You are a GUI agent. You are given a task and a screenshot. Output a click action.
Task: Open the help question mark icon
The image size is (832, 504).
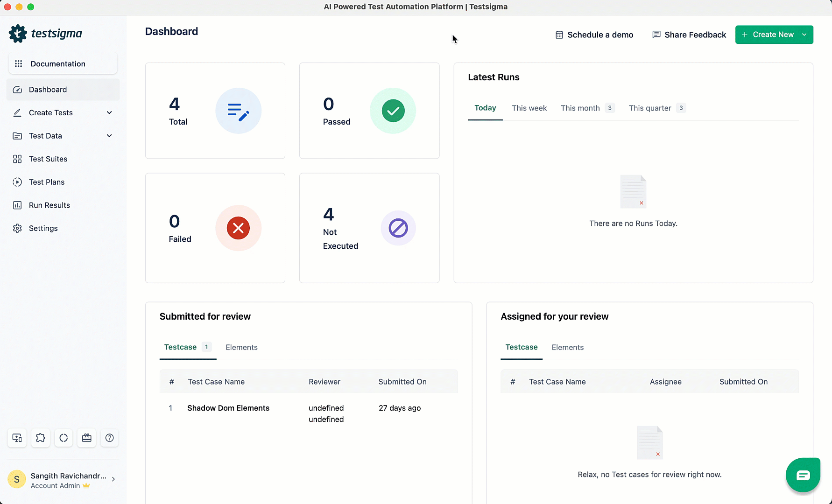click(x=110, y=438)
